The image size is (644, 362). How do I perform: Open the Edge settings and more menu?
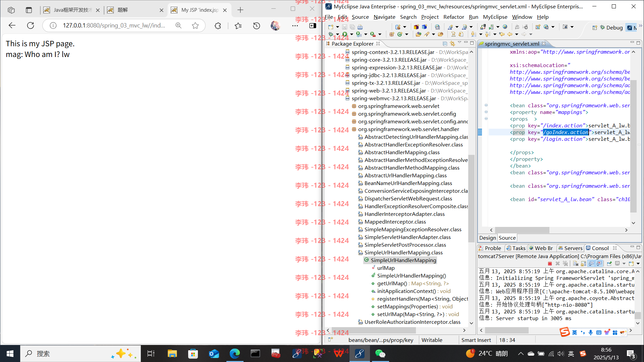click(295, 25)
